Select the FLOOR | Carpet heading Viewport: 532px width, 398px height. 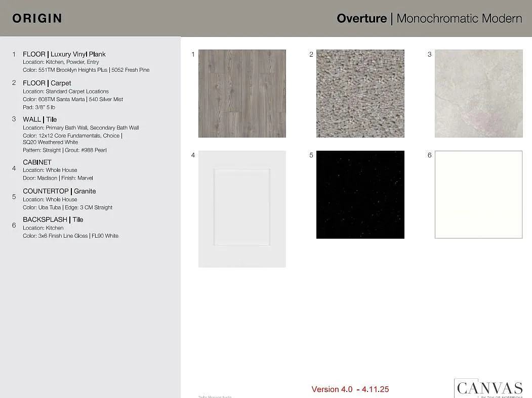[47, 83]
